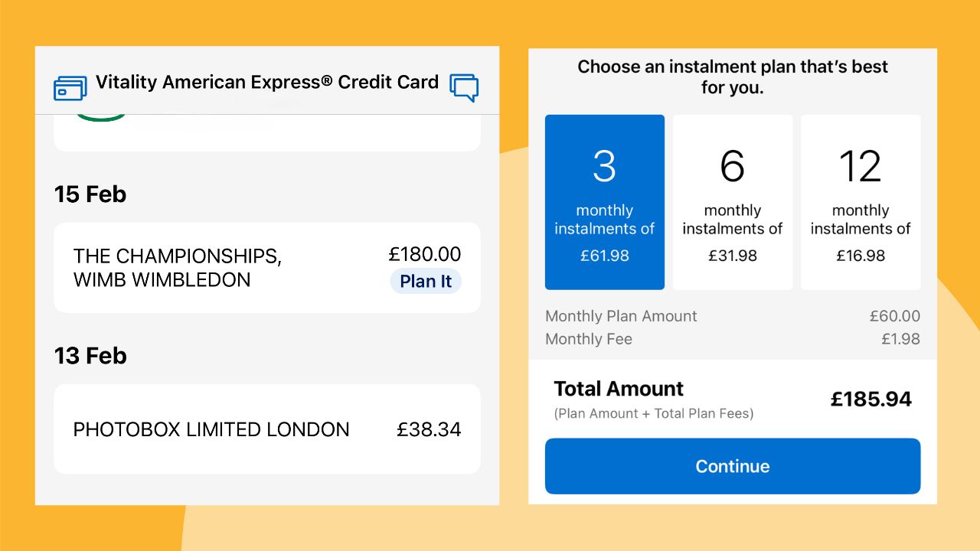This screenshot has height=551, width=980.
Task: Click the Choose an instalment plan heading
Action: click(x=732, y=77)
